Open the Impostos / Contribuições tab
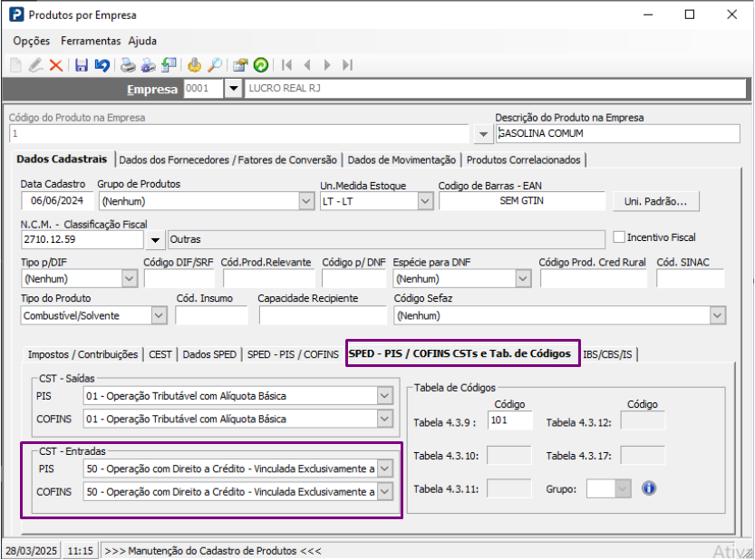Viewport: 755px width, 560px height. [82, 354]
